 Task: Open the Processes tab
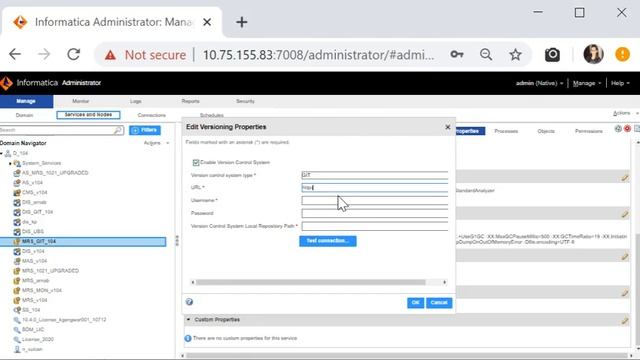pyautogui.click(x=506, y=131)
